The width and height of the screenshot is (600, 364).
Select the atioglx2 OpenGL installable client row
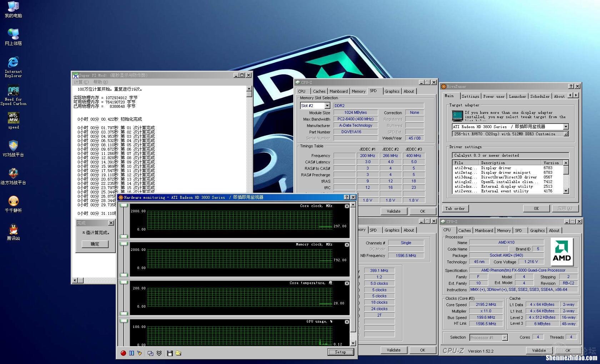(507, 182)
